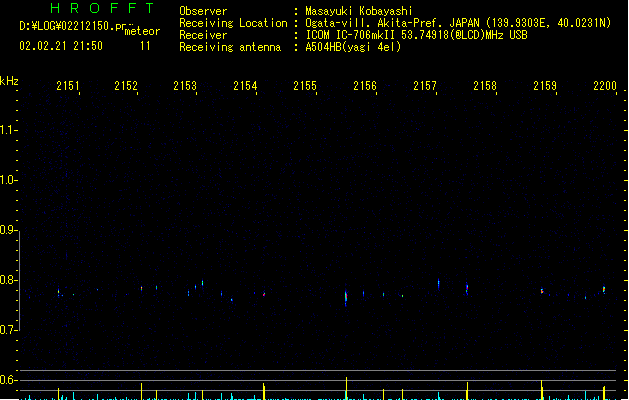Select the date stamp 02.02.21 21:50

(61, 46)
